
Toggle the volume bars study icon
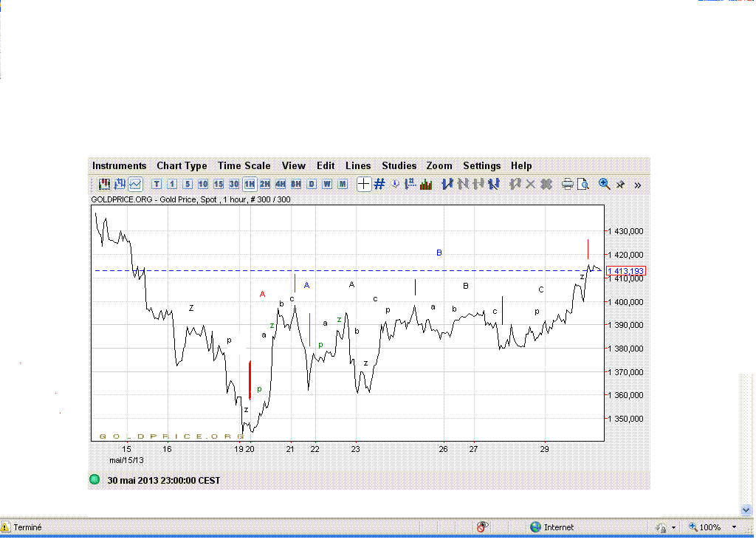point(426,184)
